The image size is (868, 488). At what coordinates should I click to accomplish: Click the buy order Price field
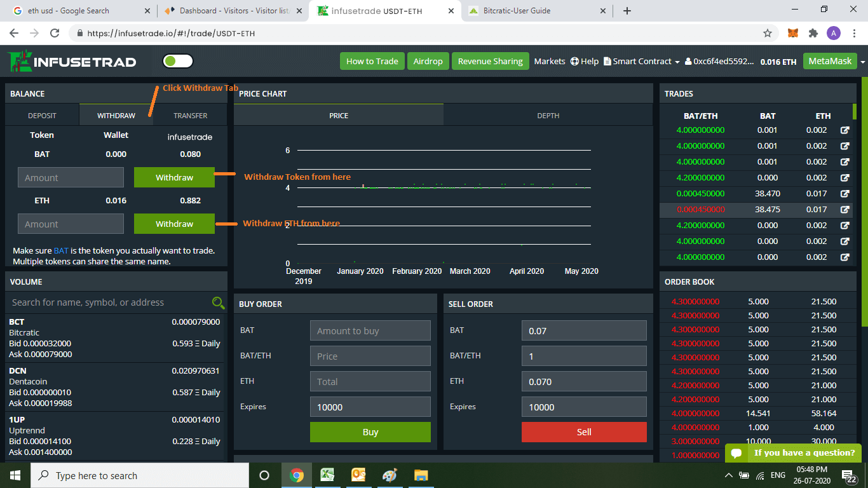pyautogui.click(x=370, y=356)
